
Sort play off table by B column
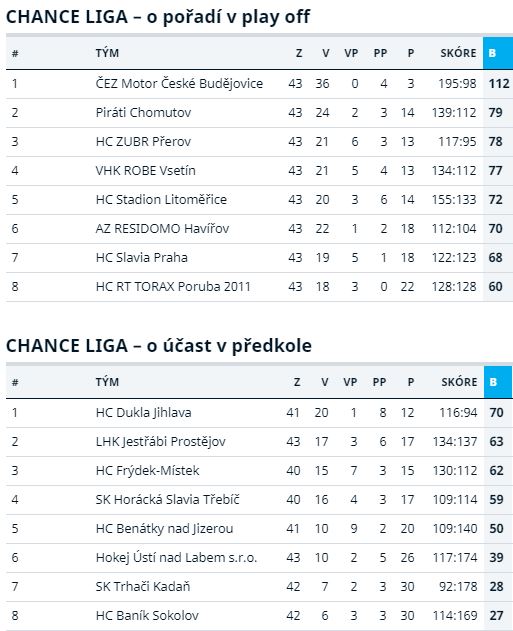(x=498, y=53)
